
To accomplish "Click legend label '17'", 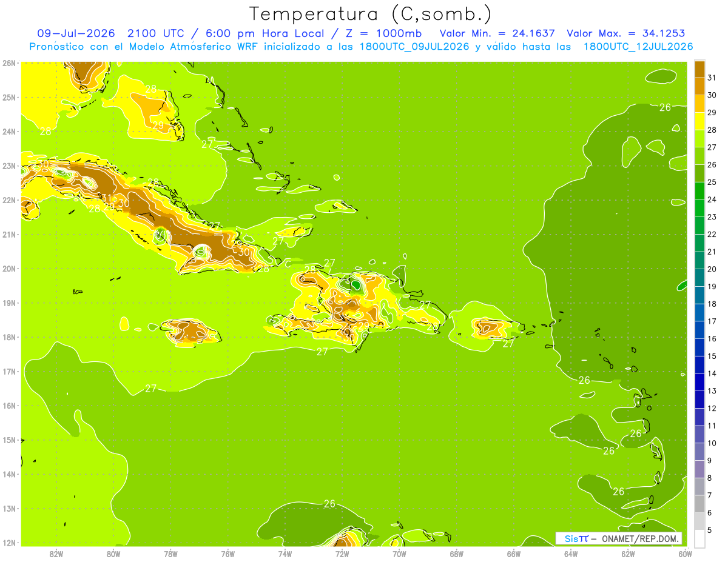I will point(712,321).
